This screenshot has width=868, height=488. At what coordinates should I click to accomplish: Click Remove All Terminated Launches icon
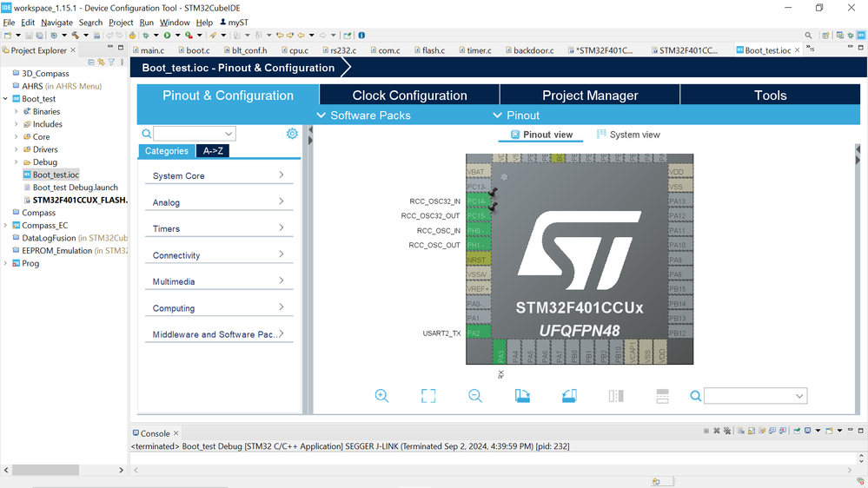[727, 431]
